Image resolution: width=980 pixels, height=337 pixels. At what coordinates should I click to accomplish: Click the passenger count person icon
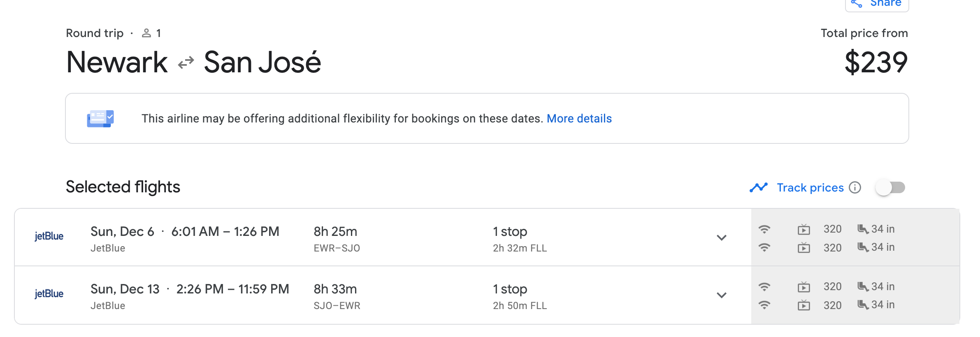(146, 33)
